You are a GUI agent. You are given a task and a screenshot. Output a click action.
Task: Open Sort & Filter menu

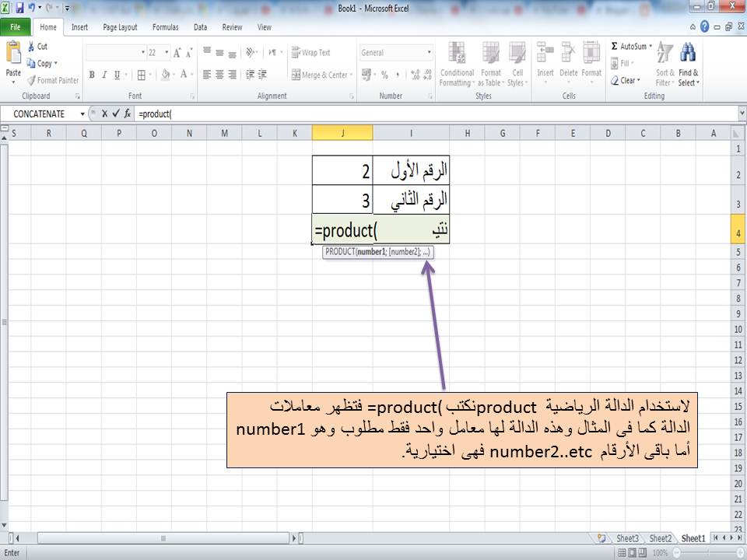coord(665,64)
